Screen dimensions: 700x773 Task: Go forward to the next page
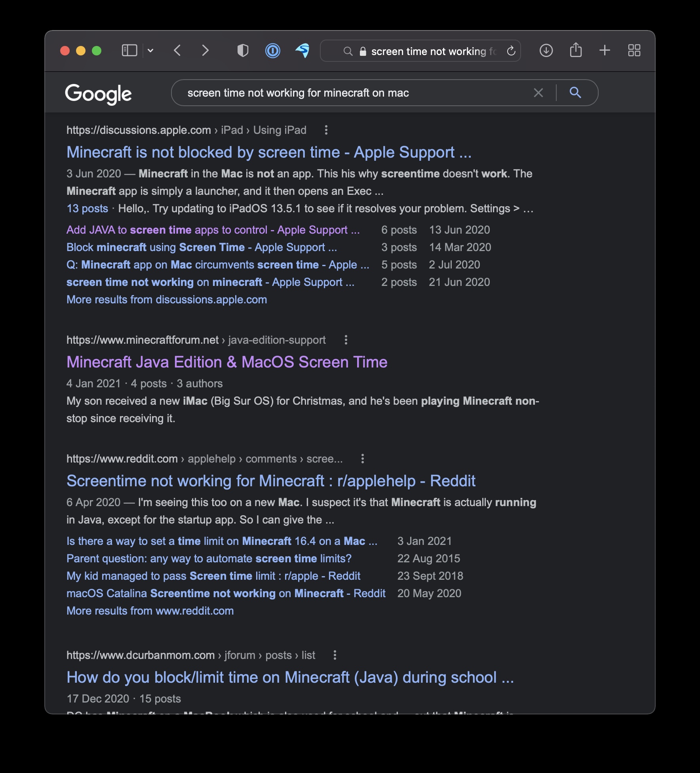click(205, 51)
